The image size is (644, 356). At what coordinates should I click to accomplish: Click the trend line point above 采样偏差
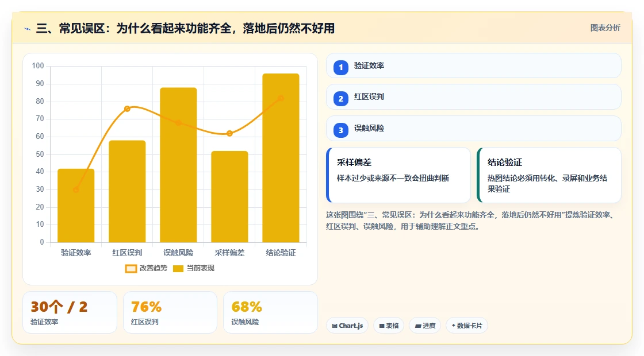(229, 133)
